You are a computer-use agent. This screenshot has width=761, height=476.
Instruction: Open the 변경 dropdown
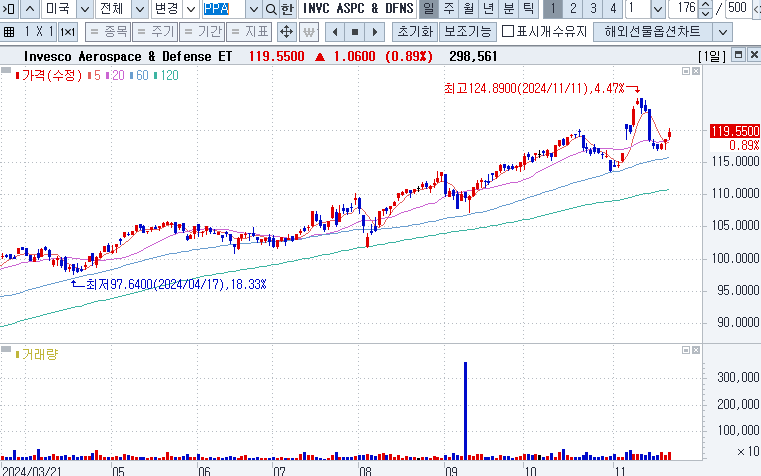coord(191,9)
